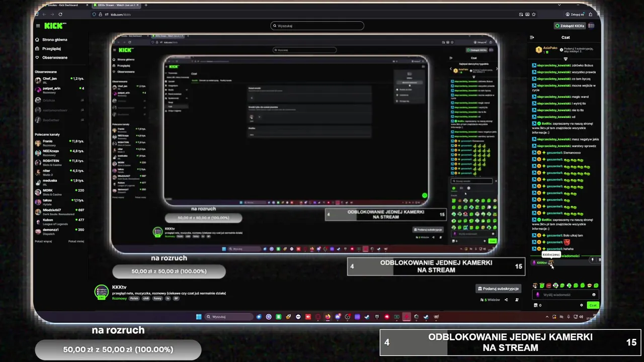Collapse the chat panel arrow icon
This screenshot has width=644, height=362.
point(532,37)
